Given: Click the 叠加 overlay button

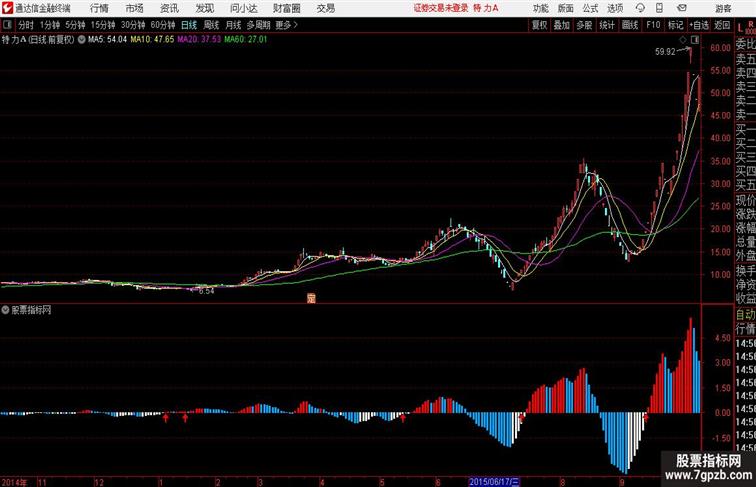Looking at the screenshot, I should [x=562, y=25].
